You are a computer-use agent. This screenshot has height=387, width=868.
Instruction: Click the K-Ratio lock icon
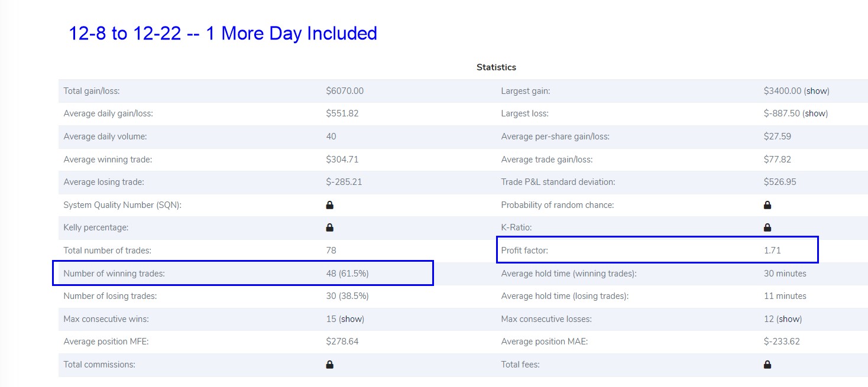click(x=767, y=227)
